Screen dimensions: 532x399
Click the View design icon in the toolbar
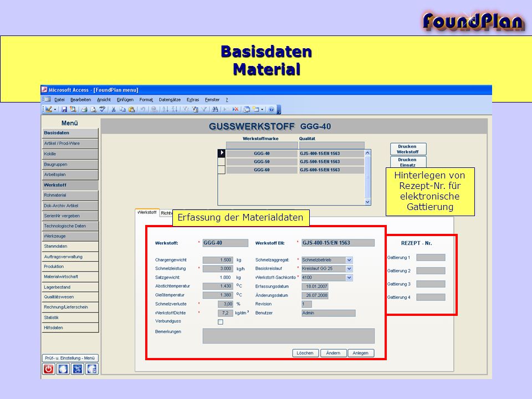[49, 109]
